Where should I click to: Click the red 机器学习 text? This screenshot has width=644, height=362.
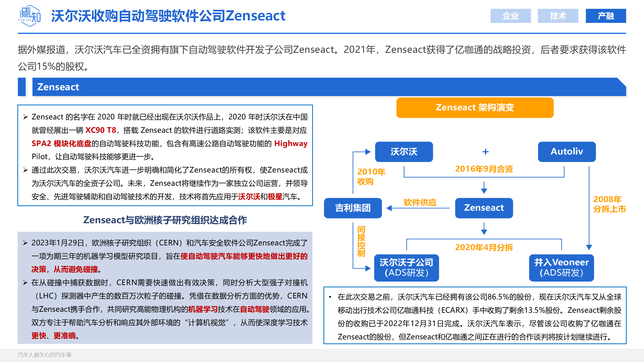[203, 309]
